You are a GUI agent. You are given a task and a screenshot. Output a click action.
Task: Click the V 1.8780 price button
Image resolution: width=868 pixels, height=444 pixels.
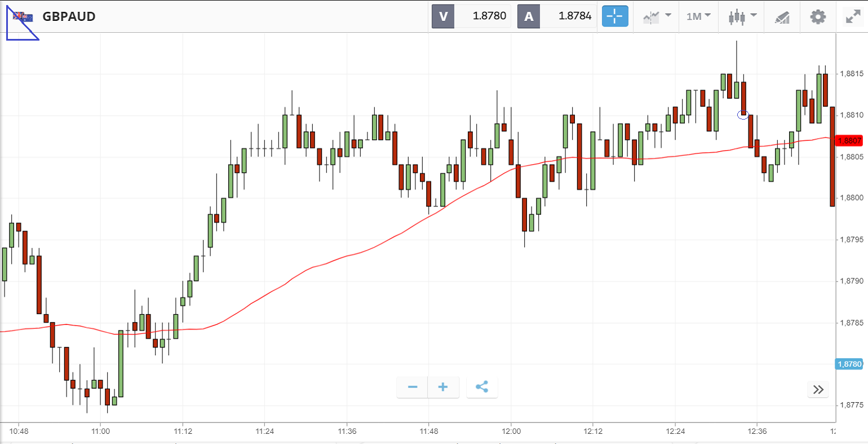pos(471,16)
